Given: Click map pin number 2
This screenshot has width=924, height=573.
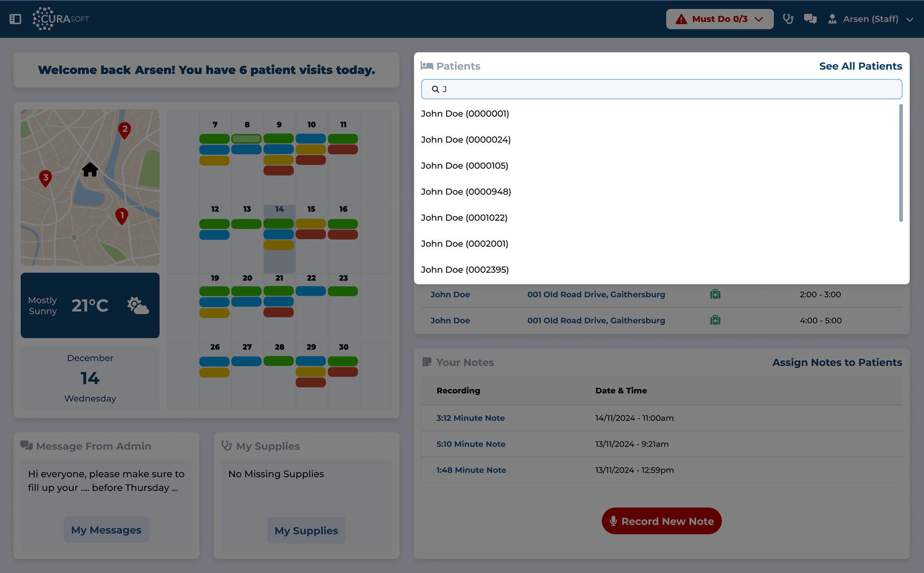Looking at the screenshot, I should pos(125,129).
